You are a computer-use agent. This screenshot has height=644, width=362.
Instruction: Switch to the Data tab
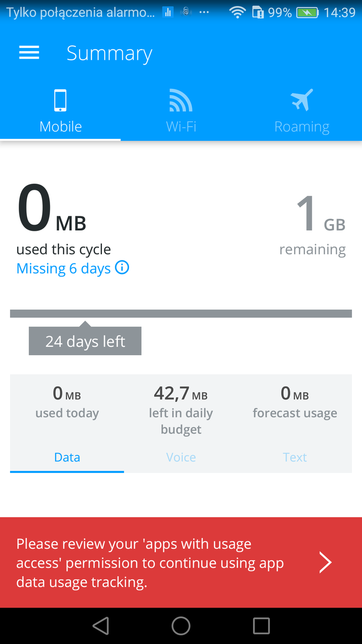[x=67, y=457]
